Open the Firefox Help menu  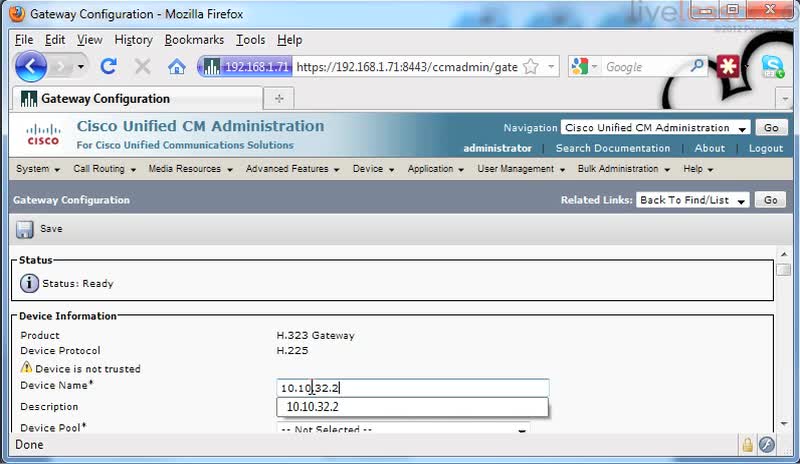289,40
